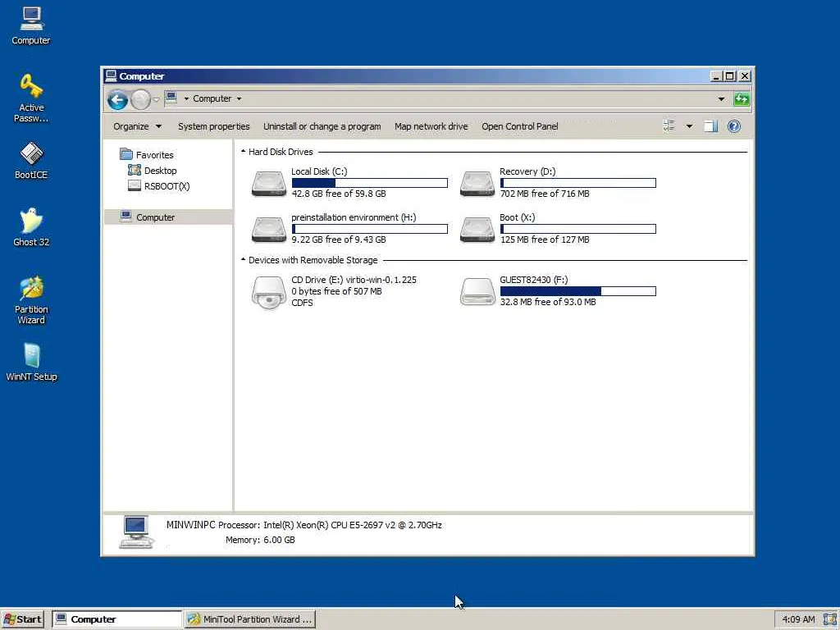
Task: Click the Change your view icon
Action: (669, 126)
